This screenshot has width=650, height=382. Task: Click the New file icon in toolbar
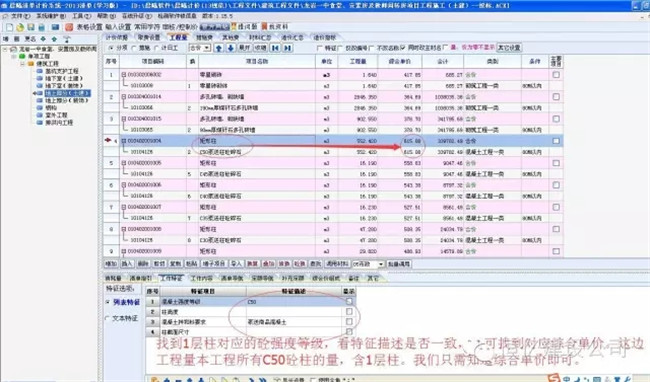pos(9,27)
